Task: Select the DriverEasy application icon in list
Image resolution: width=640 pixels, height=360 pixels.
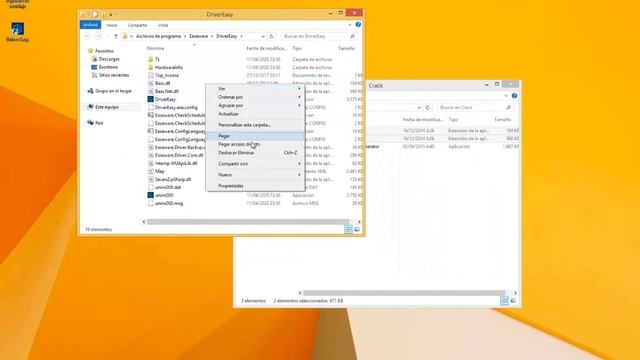Action: click(151, 99)
